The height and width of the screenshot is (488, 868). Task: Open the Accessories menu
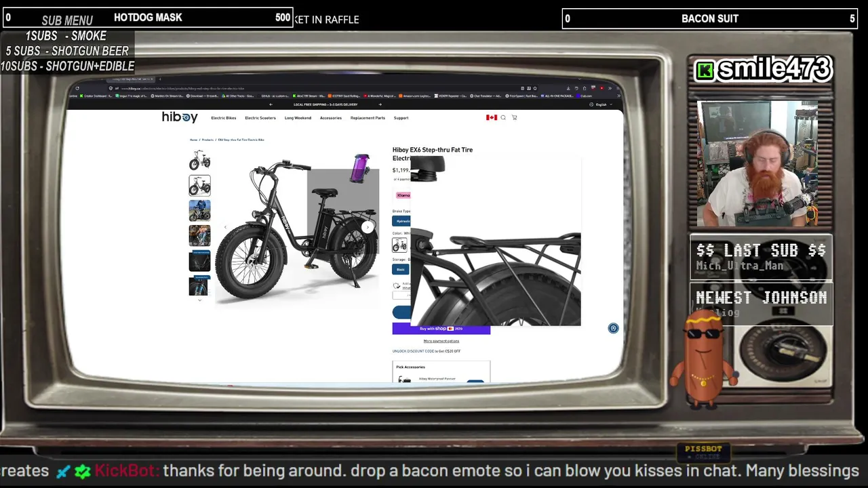point(331,118)
